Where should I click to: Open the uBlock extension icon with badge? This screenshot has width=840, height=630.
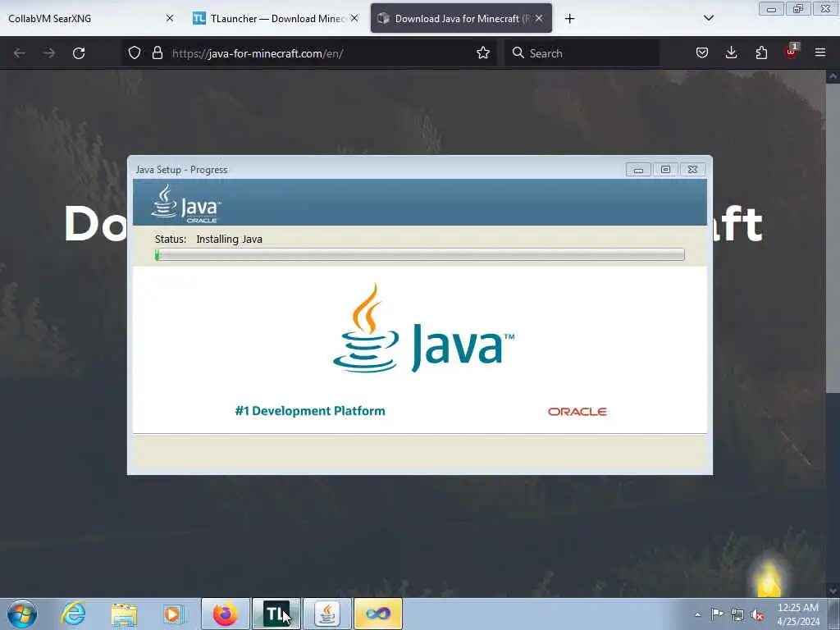point(792,52)
